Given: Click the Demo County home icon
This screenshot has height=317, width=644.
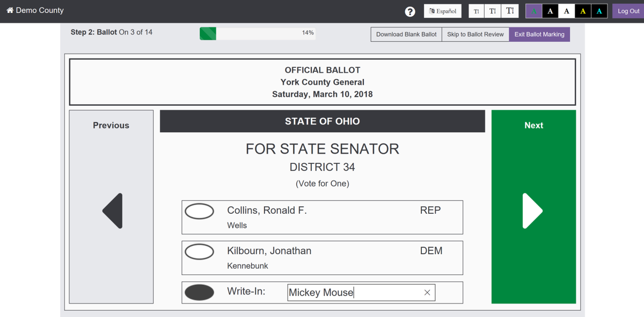Looking at the screenshot, I should tap(10, 10).
